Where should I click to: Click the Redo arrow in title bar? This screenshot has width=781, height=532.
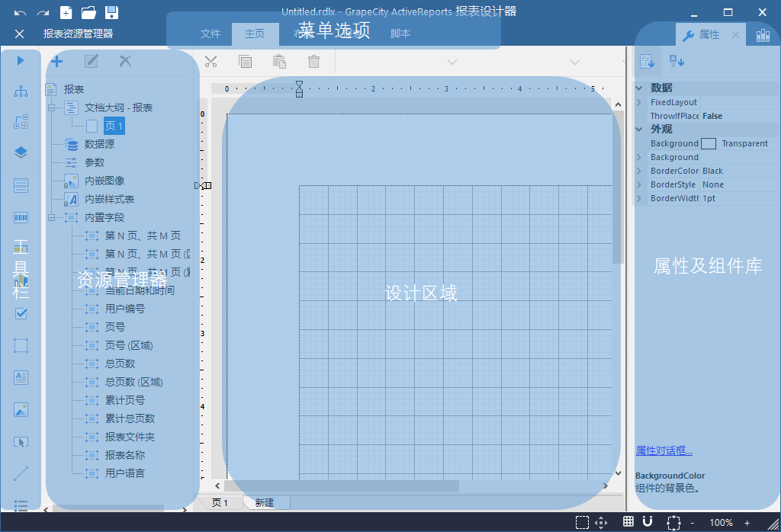[43, 12]
